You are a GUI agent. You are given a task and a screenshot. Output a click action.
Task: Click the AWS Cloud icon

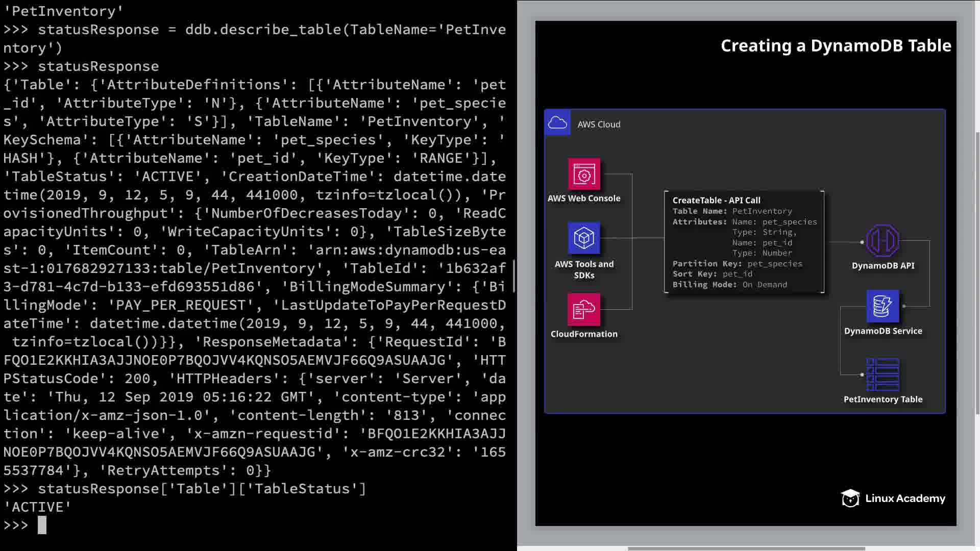[557, 123]
